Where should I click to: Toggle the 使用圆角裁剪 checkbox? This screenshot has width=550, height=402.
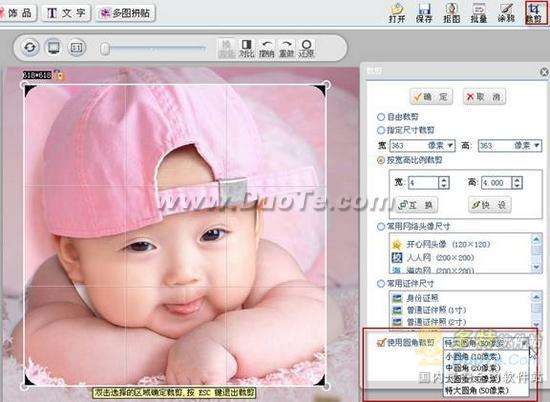381,342
